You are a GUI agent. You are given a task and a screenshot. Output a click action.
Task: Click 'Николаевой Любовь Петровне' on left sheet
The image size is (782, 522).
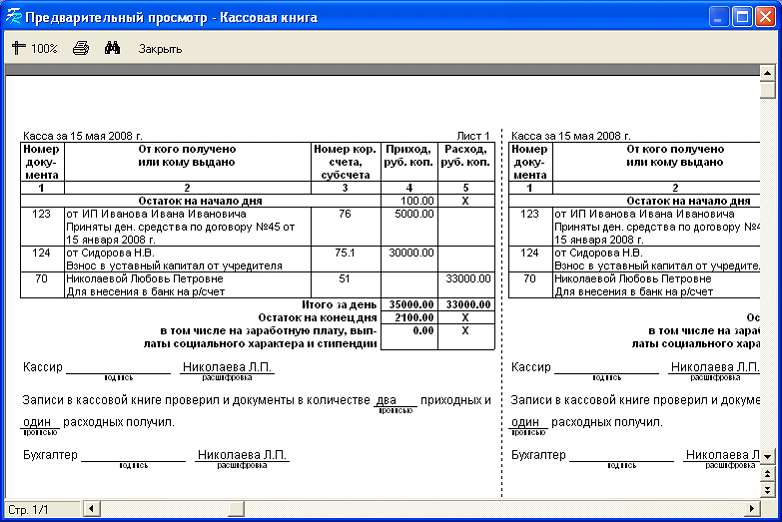click(145, 279)
